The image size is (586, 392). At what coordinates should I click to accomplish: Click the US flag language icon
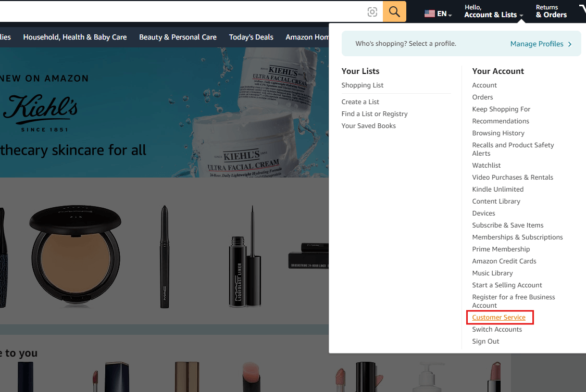pyautogui.click(x=430, y=14)
